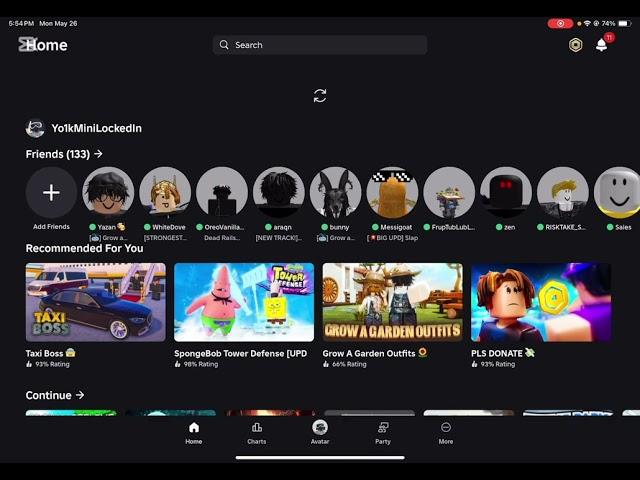Click the Home page title
The height and width of the screenshot is (480, 640).
pyautogui.click(x=47, y=45)
